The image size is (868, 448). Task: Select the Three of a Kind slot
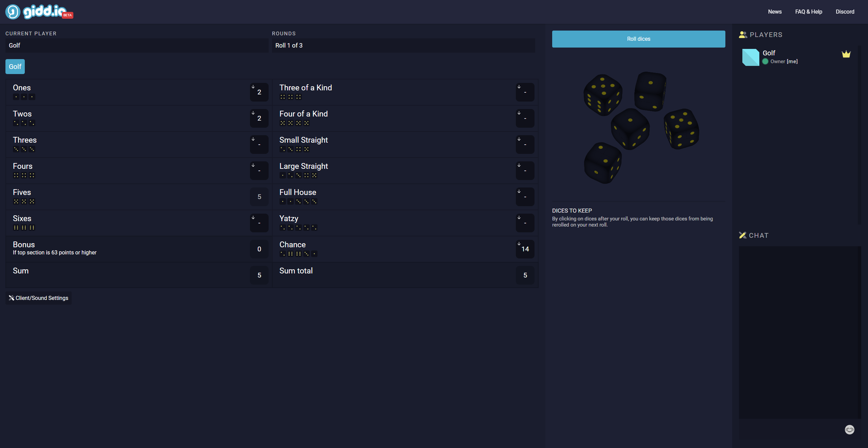[525, 92]
